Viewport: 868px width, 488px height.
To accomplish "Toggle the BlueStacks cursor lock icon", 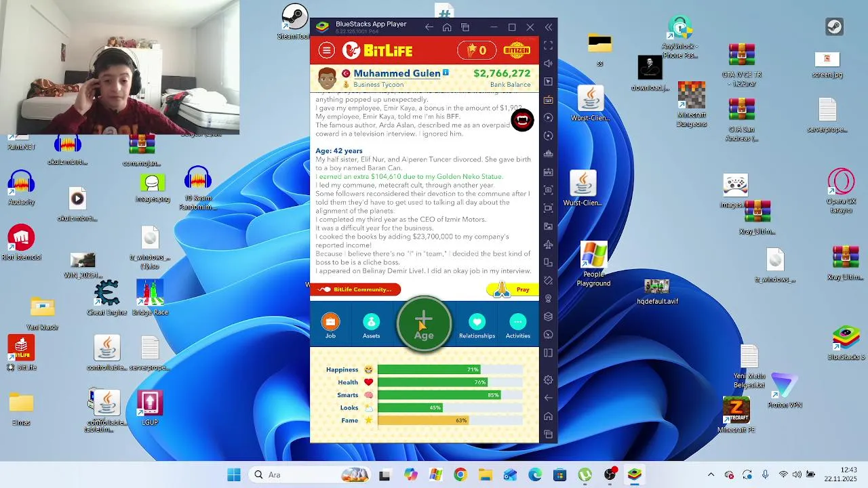I will click(549, 81).
